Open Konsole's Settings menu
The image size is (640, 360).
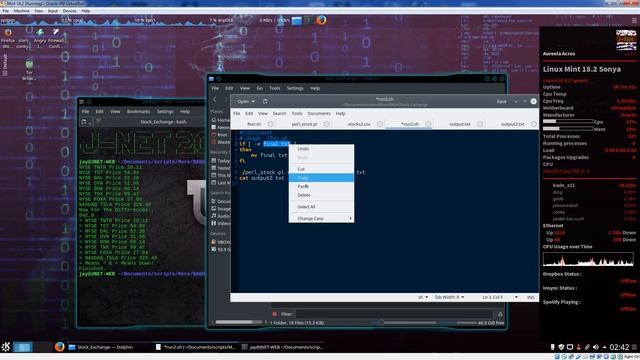point(165,111)
